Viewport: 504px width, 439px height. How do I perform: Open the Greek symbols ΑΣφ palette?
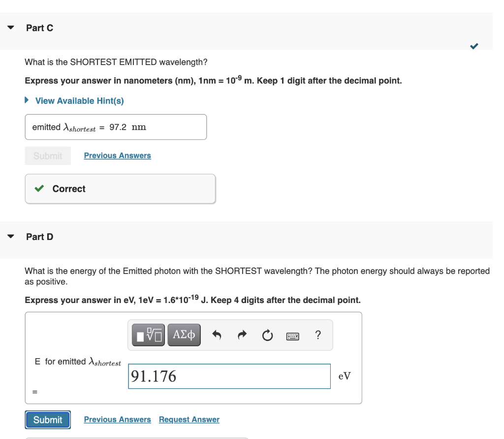pyautogui.click(x=184, y=335)
